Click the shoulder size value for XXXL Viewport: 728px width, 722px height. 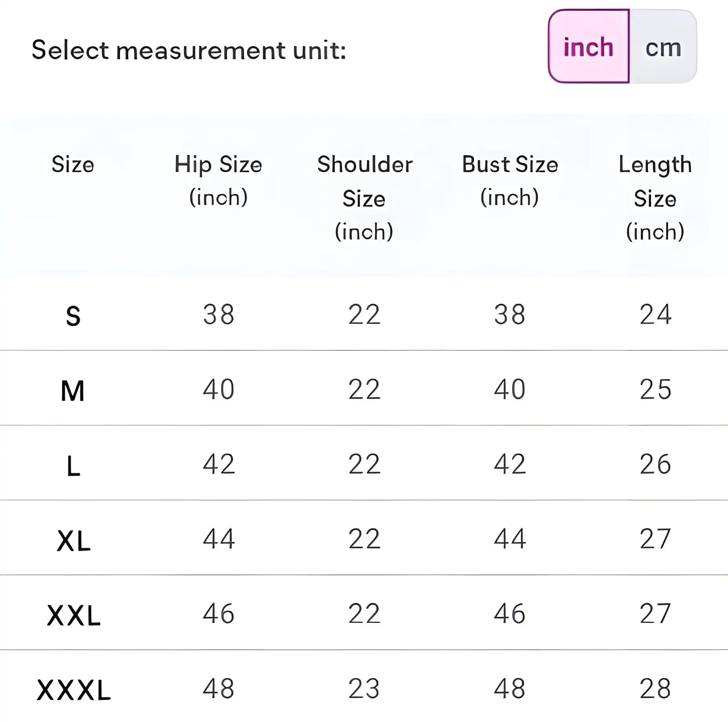tap(364, 689)
